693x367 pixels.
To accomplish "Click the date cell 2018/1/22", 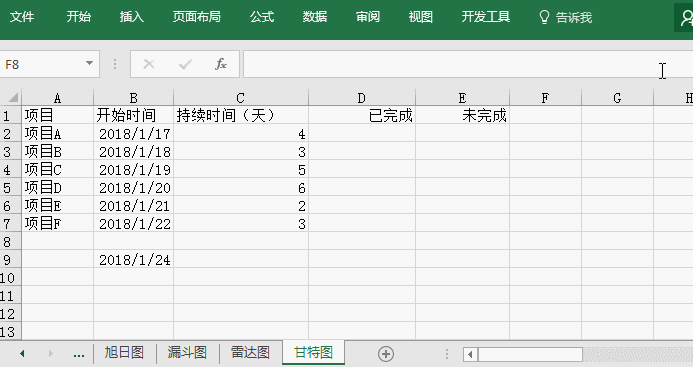I will pos(133,224).
